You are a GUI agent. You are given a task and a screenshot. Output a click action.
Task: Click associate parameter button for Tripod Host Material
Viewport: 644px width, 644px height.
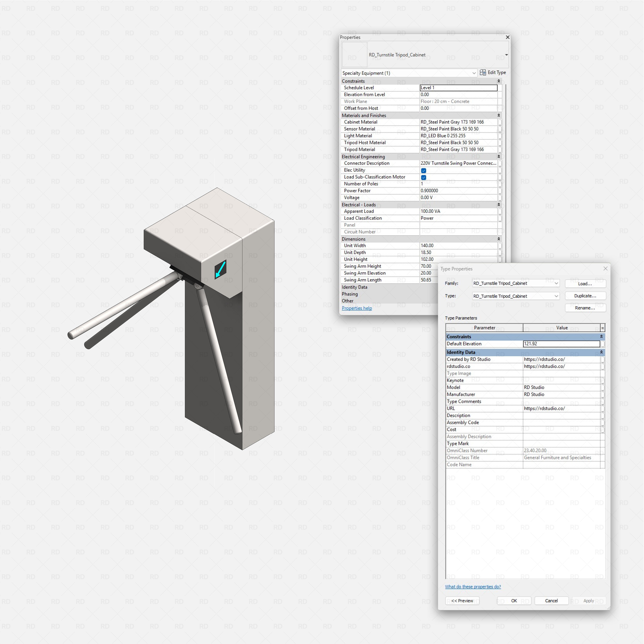[500, 143]
